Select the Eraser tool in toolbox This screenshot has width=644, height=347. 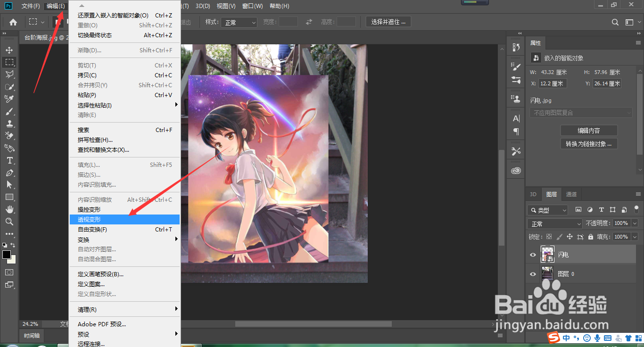[9, 136]
